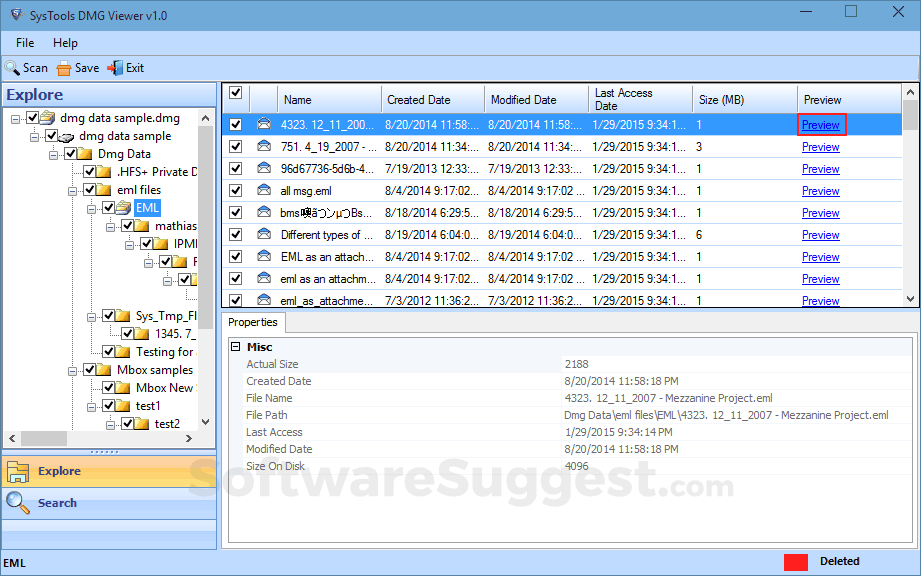Uncheck the row for 751. 4_19_2007
Image resolution: width=921 pixels, height=576 pixels.
click(234, 146)
